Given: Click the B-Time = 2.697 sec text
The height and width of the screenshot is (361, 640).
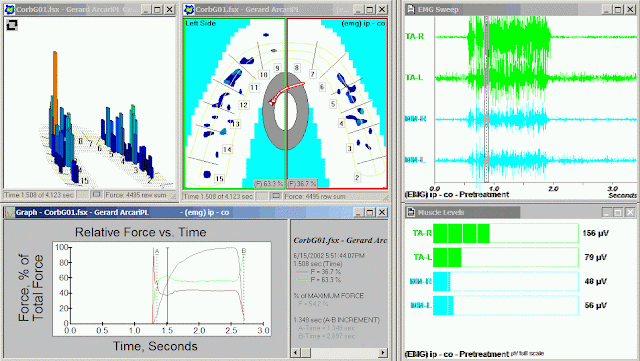Looking at the screenshot, I should click(327, 336).
